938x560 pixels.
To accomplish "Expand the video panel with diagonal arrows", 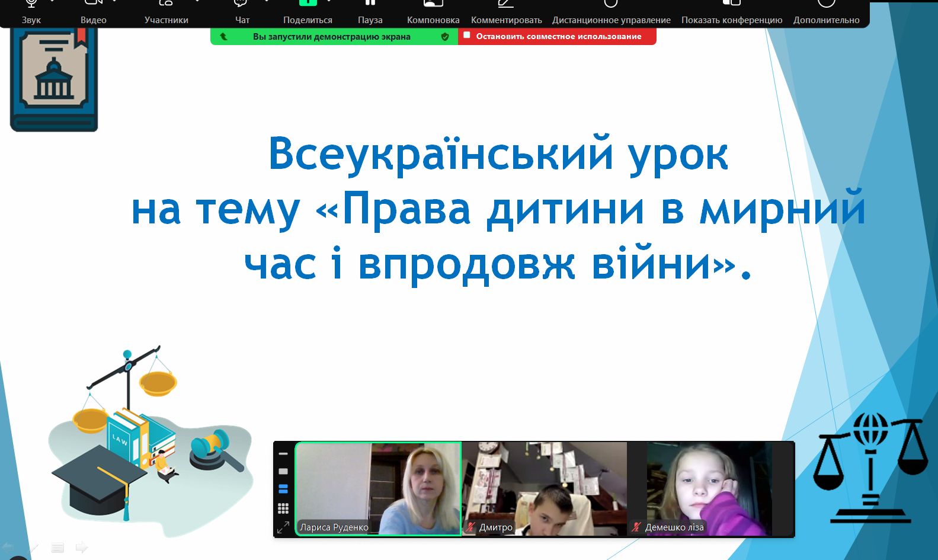I will 283,527.
